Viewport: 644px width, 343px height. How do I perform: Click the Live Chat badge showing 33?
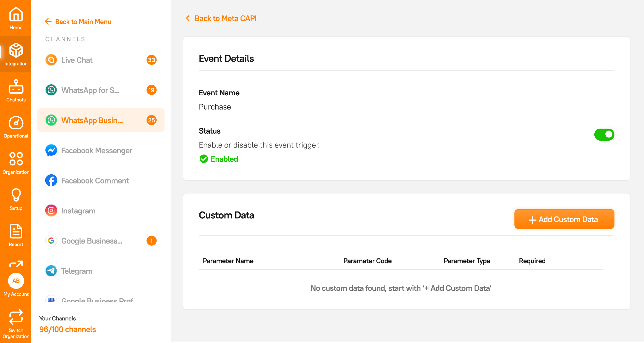[x=152, y=60]
